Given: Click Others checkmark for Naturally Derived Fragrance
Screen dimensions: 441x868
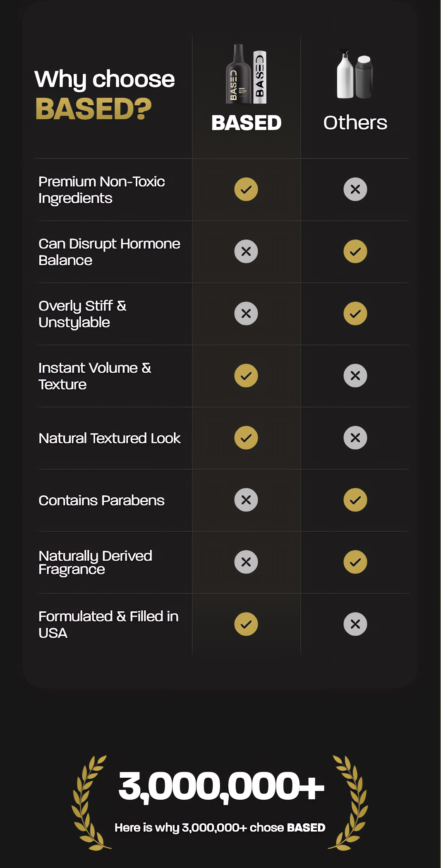Looking at the screenshot, I should [355, 562].
